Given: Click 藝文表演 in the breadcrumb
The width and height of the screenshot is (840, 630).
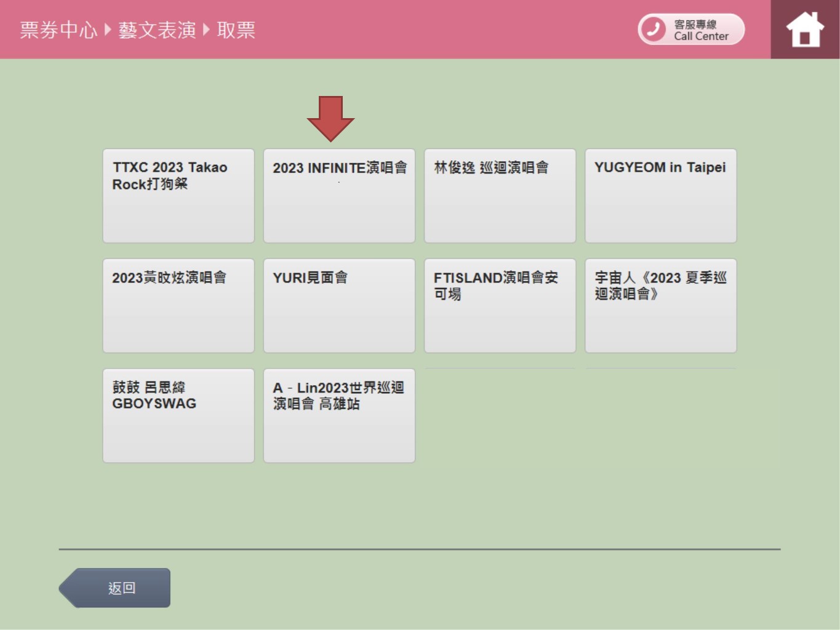Looking at the screenshot, I should click(157, 30).
